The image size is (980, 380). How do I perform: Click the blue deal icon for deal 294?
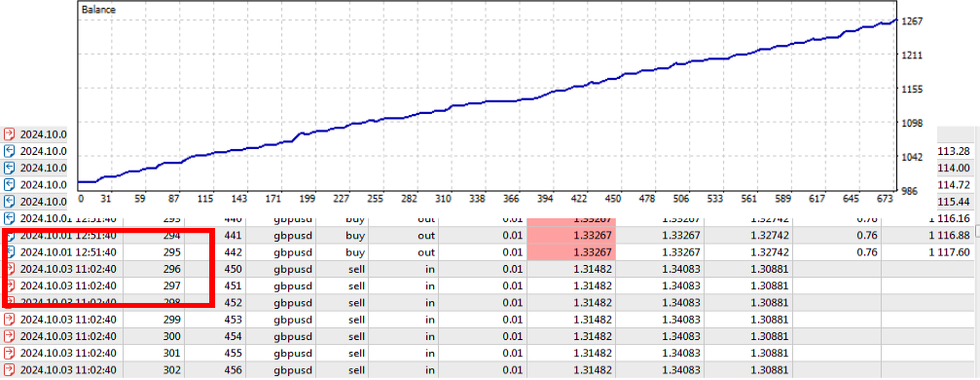pos(10,236)
